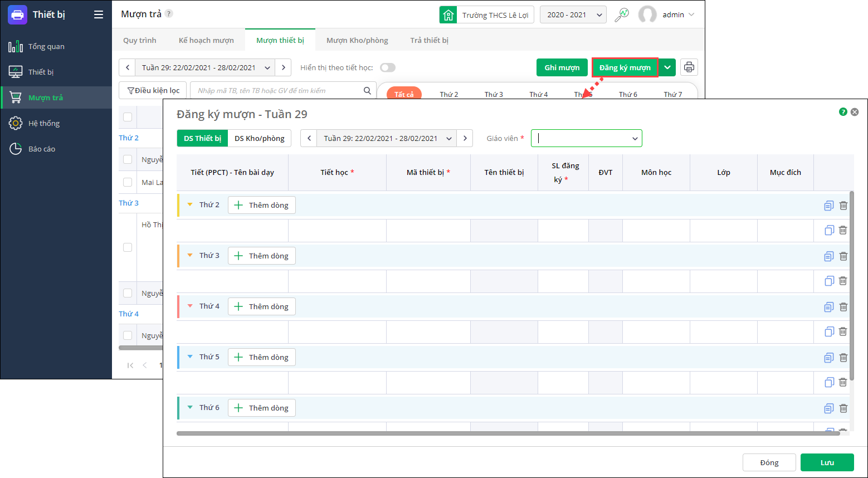
Task: Go to Thiết bị in the sidebar menu
Action: click(x=41, y=72)
